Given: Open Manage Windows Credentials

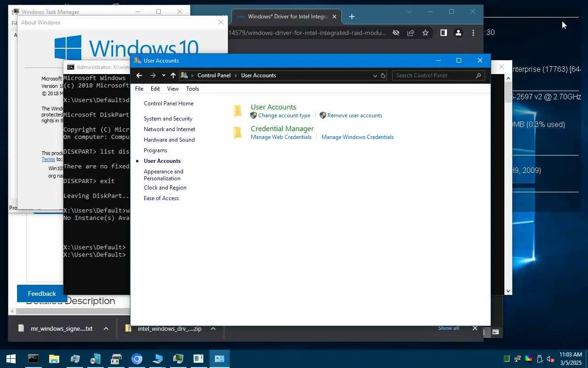Looking at the screenshot, I should point(357,137).
